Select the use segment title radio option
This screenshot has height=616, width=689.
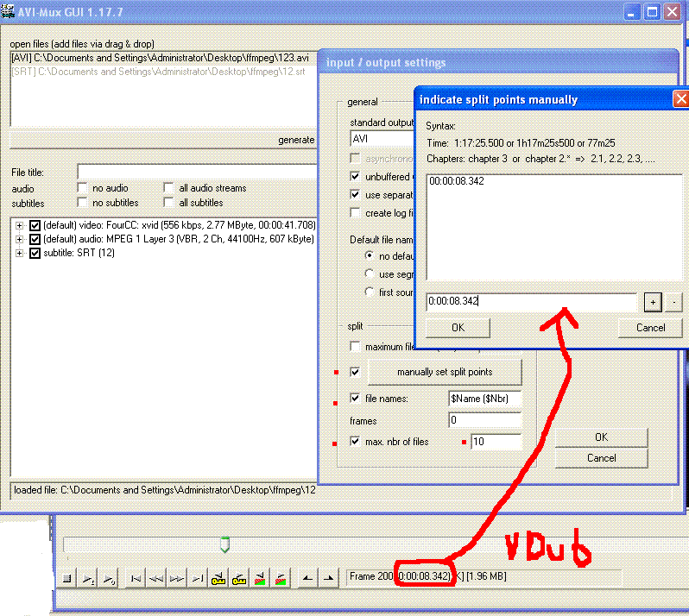click(370, 273)
